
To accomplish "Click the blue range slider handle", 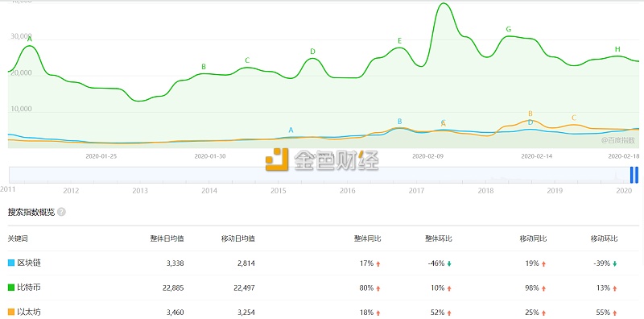I will 634,175.
